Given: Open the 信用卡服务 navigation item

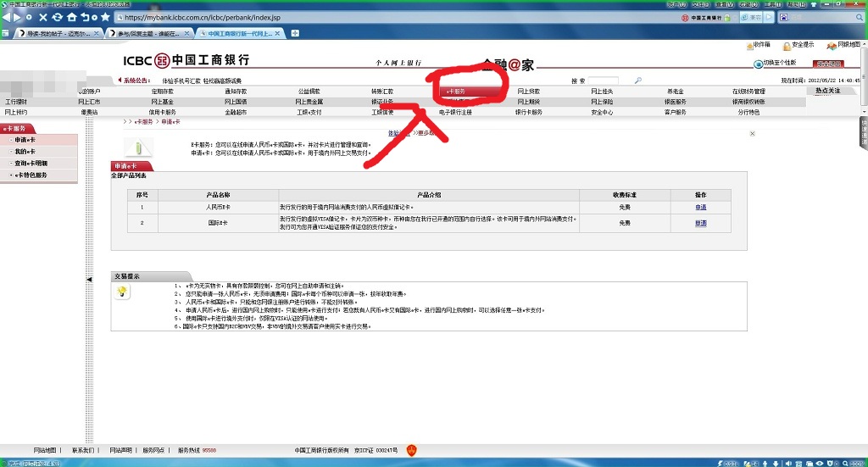Looking at the screenshot, I should point(162,113).
